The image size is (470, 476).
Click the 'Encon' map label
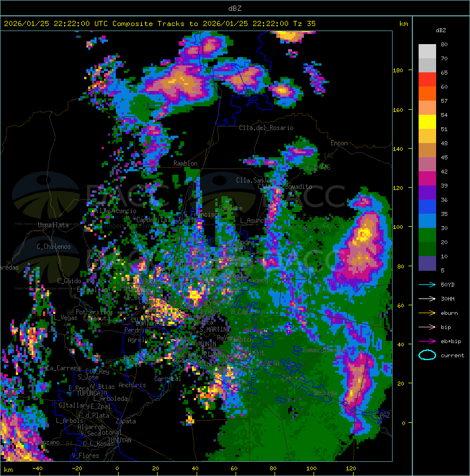[339, 143]
